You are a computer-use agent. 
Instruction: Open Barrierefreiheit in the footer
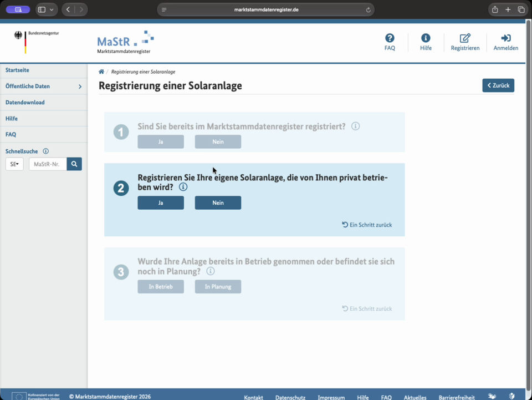click(456, 397)
